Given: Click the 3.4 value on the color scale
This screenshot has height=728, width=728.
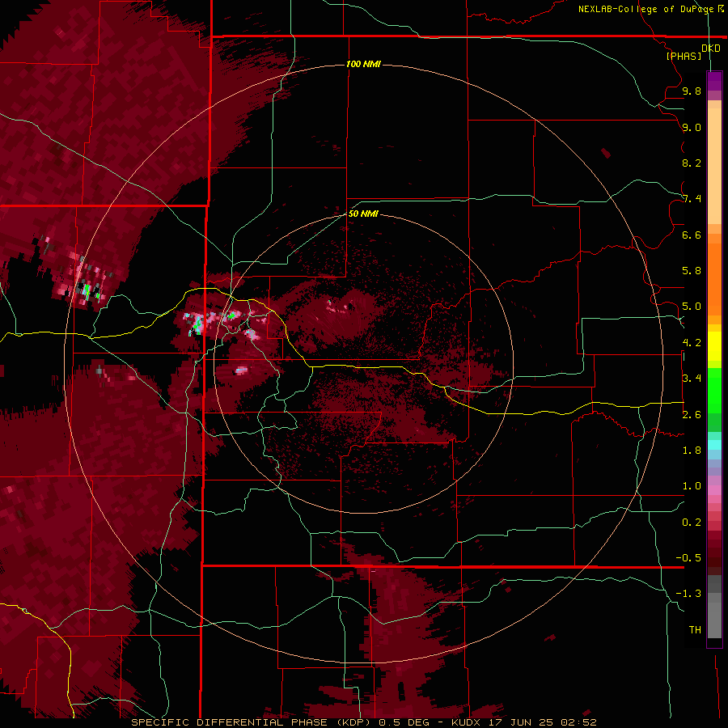Looking at the screenshot, I should click(x=692, y=379).
